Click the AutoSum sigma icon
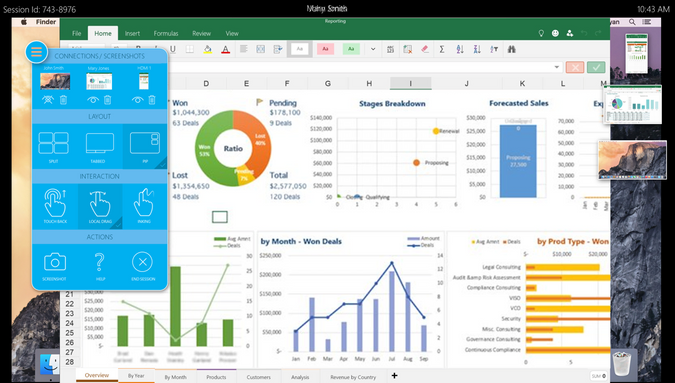Image resolution: width=675 pixels, height=383 pixels. pos(442,49)
